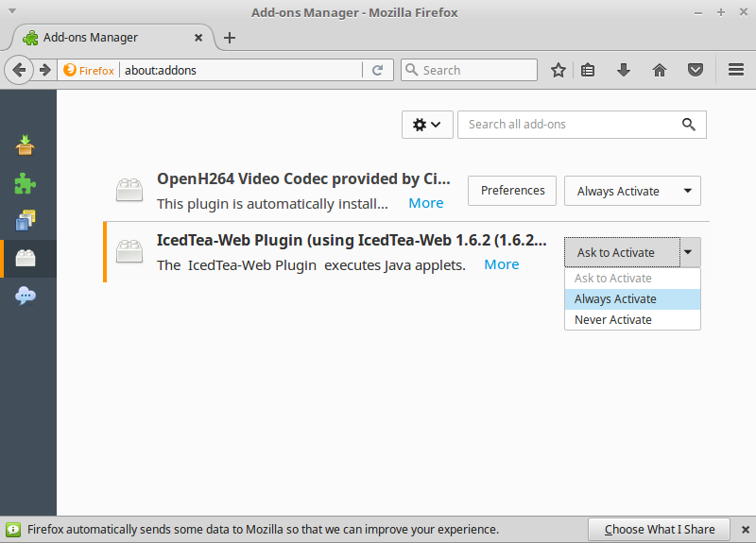Expand gear tools dropdown for add-ons
756x543 pixels.
pos(427,125)
